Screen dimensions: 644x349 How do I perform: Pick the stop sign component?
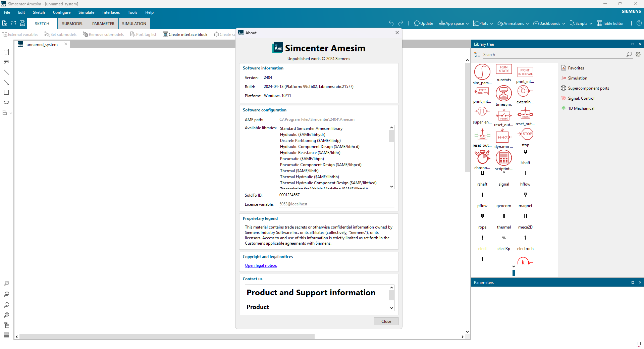click(x=525, y=134)
